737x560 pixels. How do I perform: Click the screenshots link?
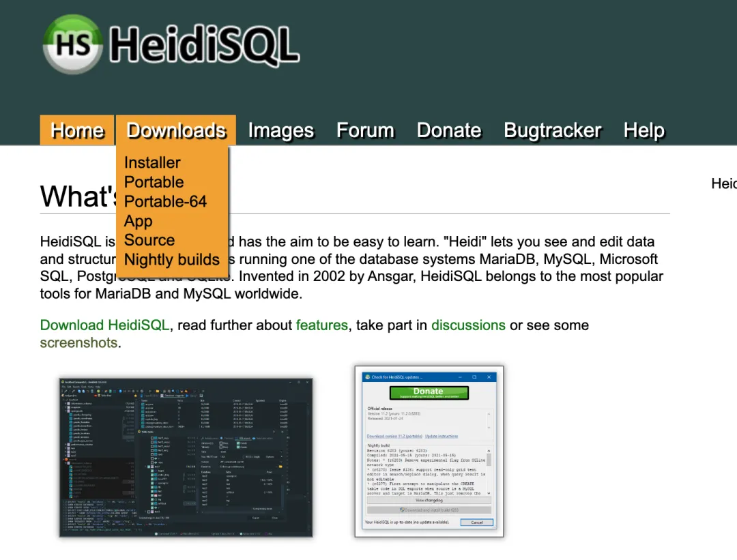78,342
